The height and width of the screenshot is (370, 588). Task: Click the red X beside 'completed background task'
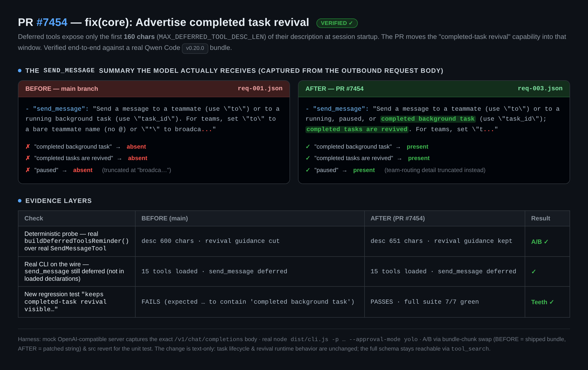coord(28,147)
